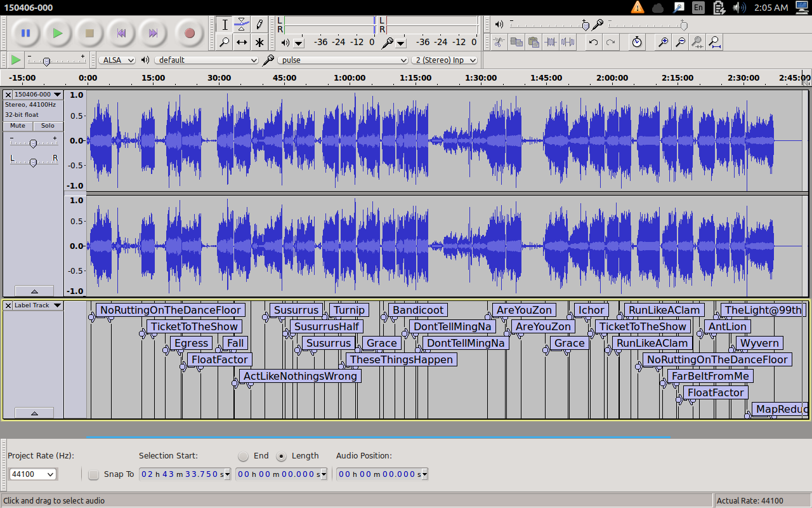Enable the Snap To checkbox

(94, 474)
